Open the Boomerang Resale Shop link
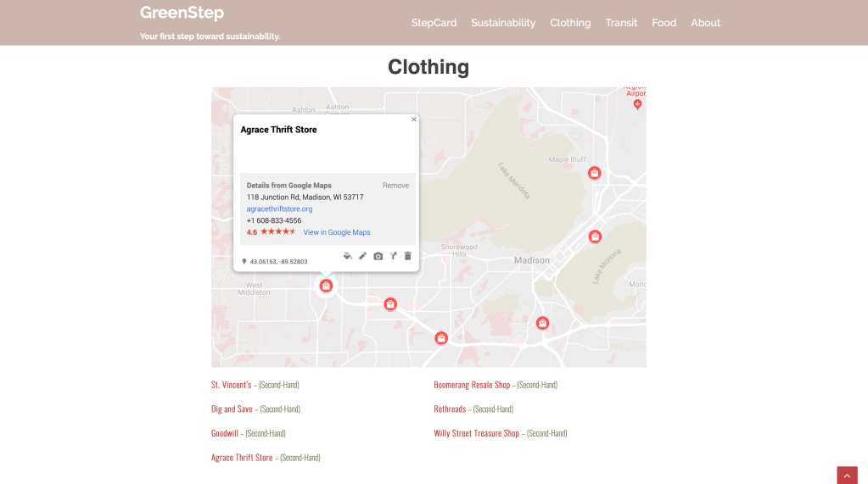Viewport: 868px width, 484px height. pos(472,385)
